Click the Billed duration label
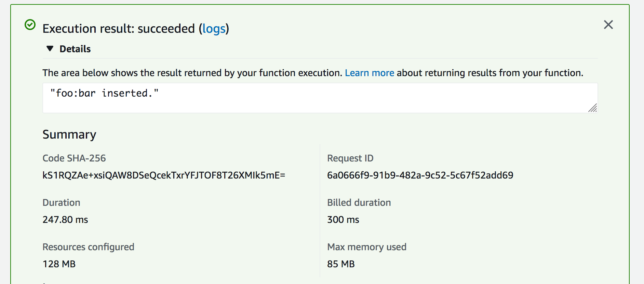This screenshot has width=644, height=284. tap(359, 202)
